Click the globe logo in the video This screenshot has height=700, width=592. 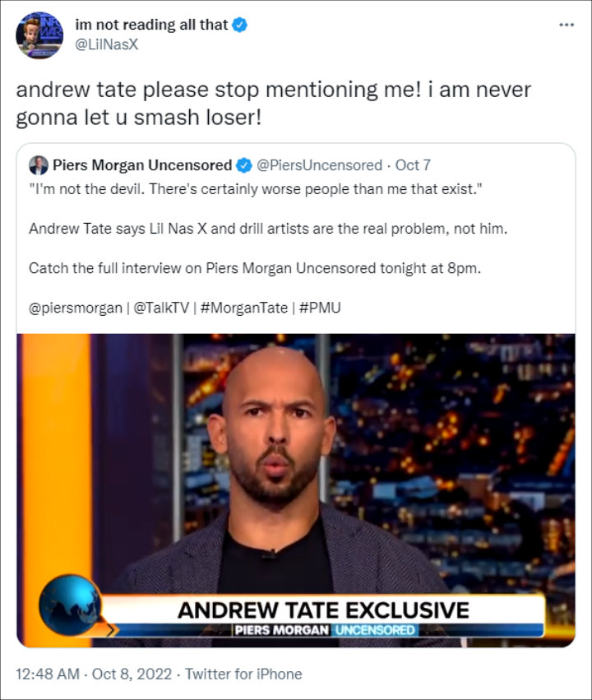[x=72, y=605]
